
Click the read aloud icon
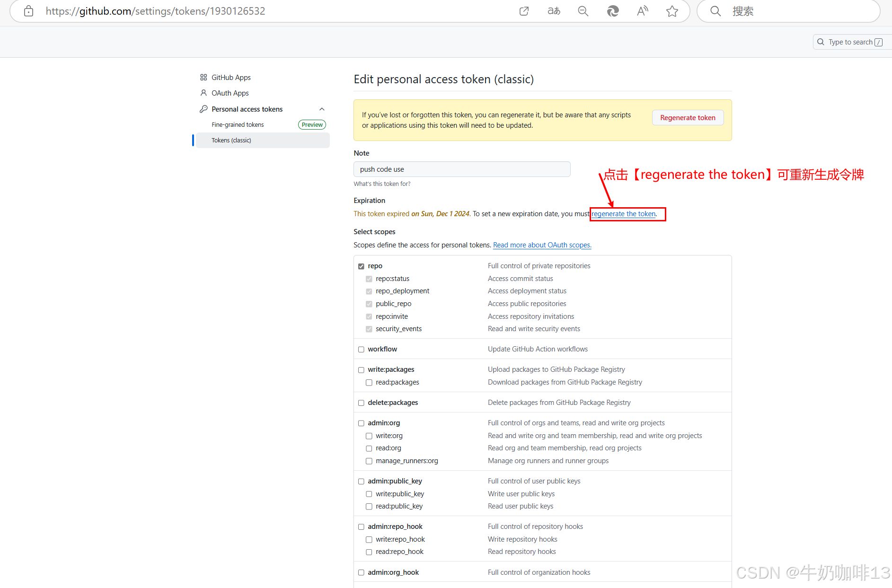point(642,11)
